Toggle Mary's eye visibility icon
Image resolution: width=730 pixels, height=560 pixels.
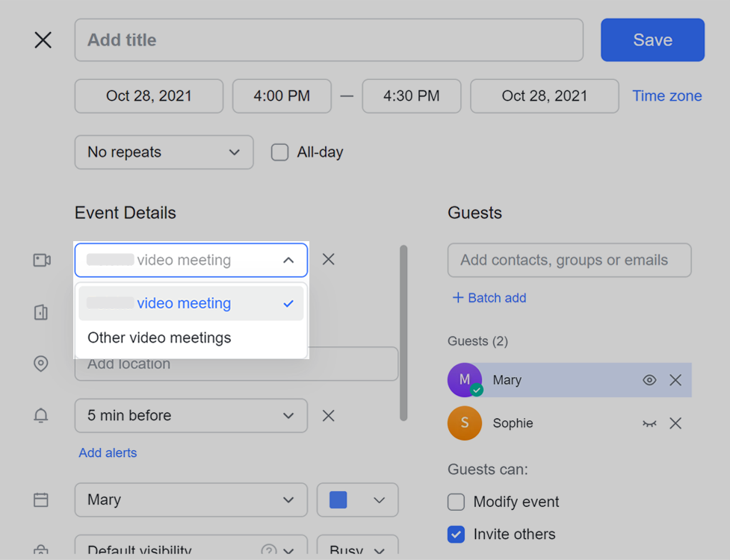pyautogui.click(x=649, y=380)
